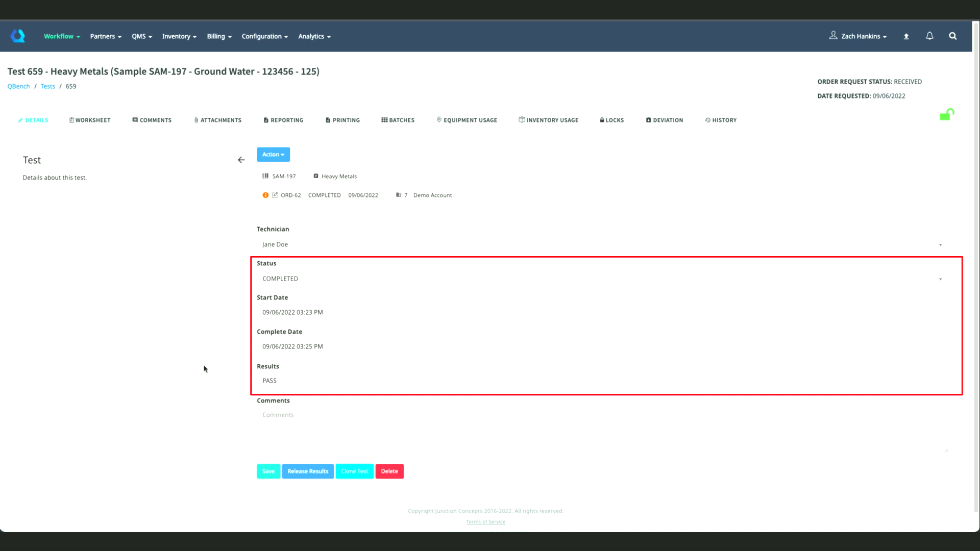The image size is (980, 551).
Task: Switch to the Worksheet tab
Action: click(90, 120)
